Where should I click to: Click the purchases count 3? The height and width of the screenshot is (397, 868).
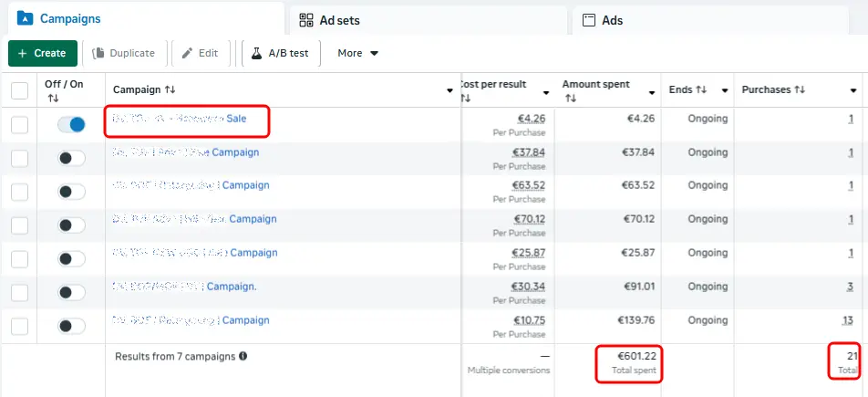[851, 287]
